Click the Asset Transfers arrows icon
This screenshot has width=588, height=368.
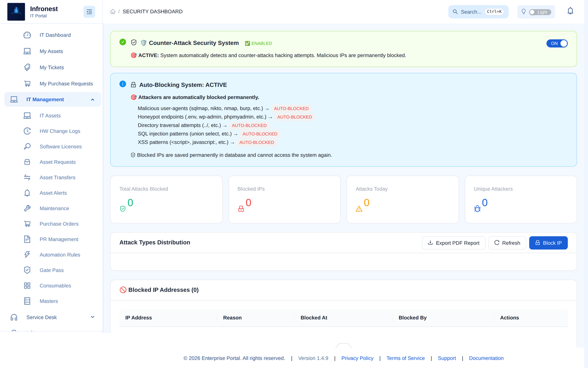coord(27,177)
